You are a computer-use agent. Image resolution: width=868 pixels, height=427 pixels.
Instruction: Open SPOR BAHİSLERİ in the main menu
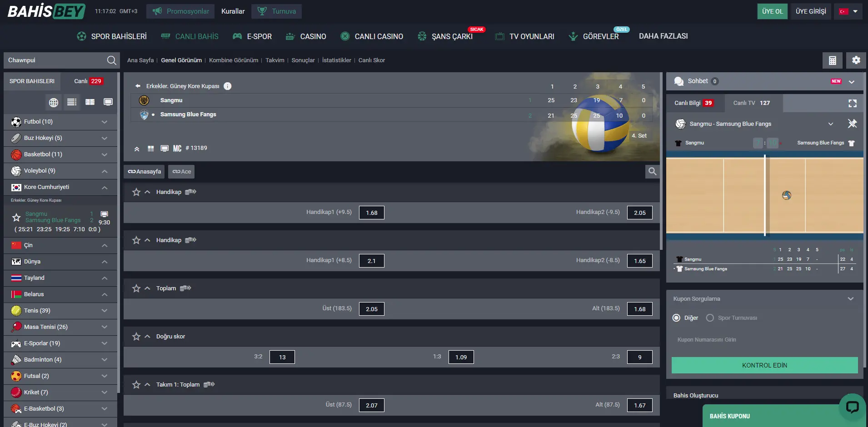pyautogui.click(x=112, y=36)
